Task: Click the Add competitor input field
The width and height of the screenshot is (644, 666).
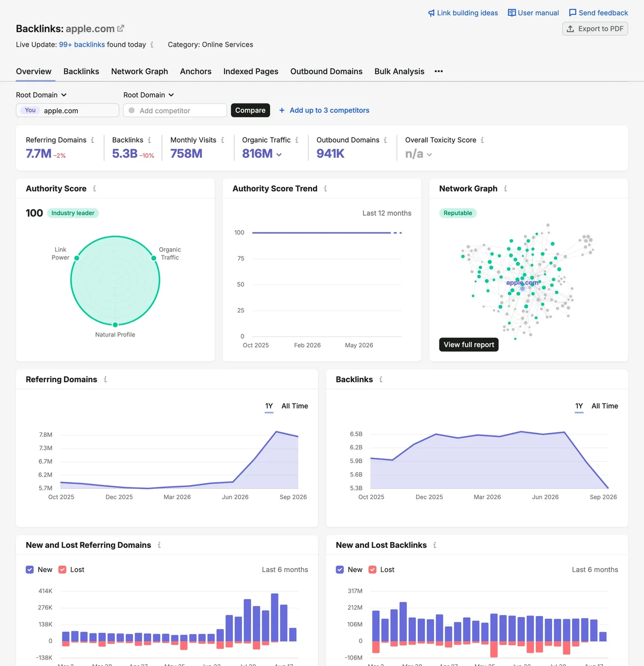Action: (175, 110)
